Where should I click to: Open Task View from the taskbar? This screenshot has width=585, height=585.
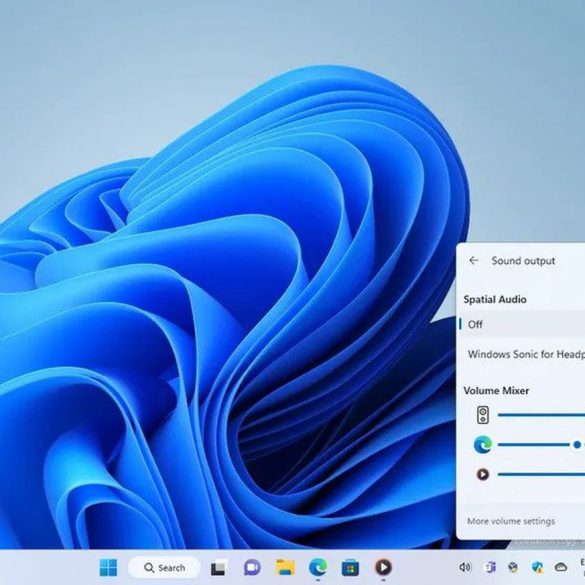tap(218, 568)
